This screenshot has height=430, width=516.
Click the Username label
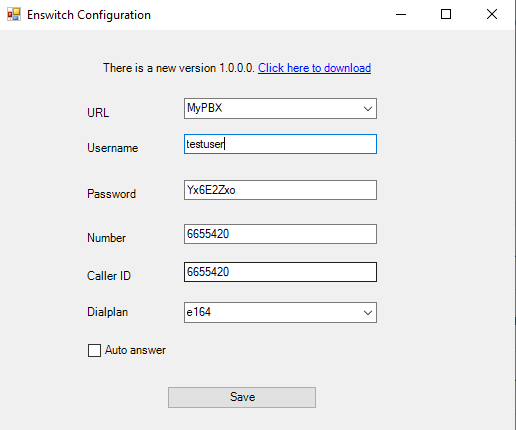[113, 148]
